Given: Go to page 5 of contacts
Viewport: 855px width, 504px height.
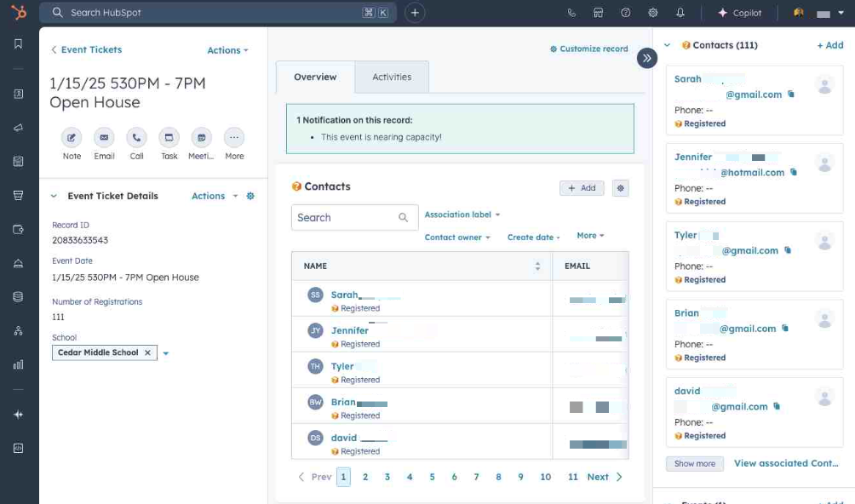Looking at the screenshot, I should tap(432, 477).
